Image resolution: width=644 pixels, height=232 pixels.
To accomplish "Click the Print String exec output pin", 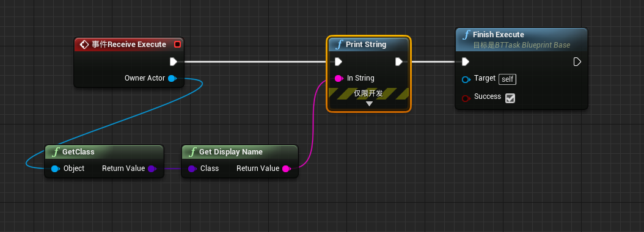I will [399, 62].
